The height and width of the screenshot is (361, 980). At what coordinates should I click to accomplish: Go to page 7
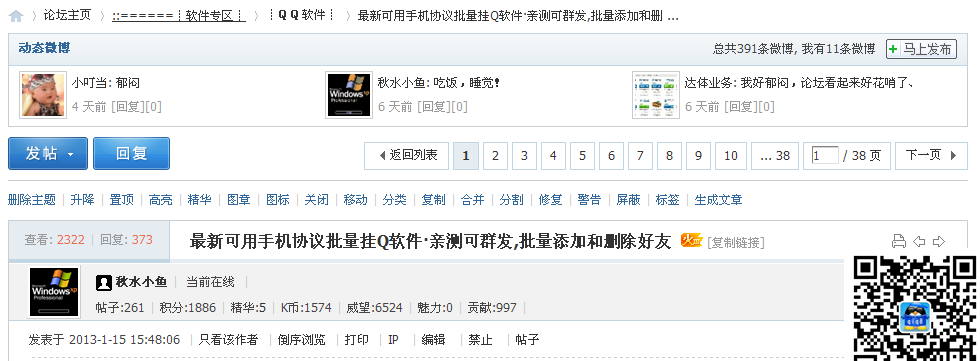640,156
